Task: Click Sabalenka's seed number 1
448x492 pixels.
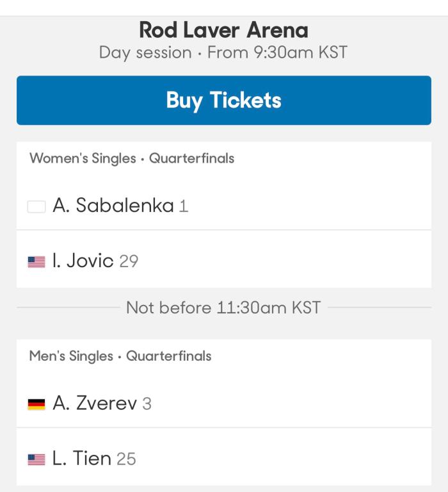Action: click(184, 207)
